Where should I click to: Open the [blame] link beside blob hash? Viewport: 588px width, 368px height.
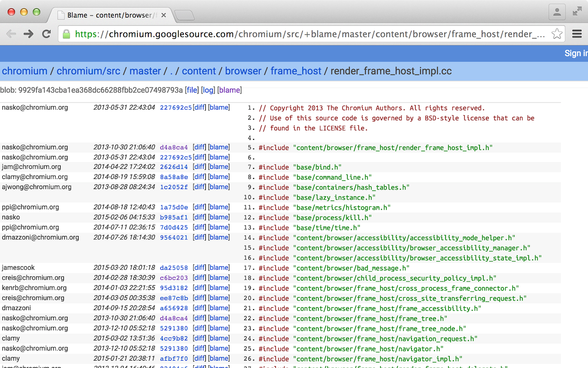pyautogui.click(x=229, y=90)
